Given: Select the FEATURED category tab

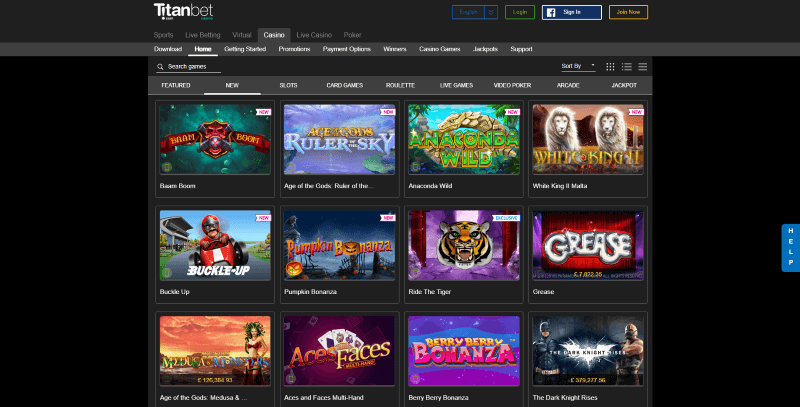Looking at the screenshot, I should [x=176, y=85].
